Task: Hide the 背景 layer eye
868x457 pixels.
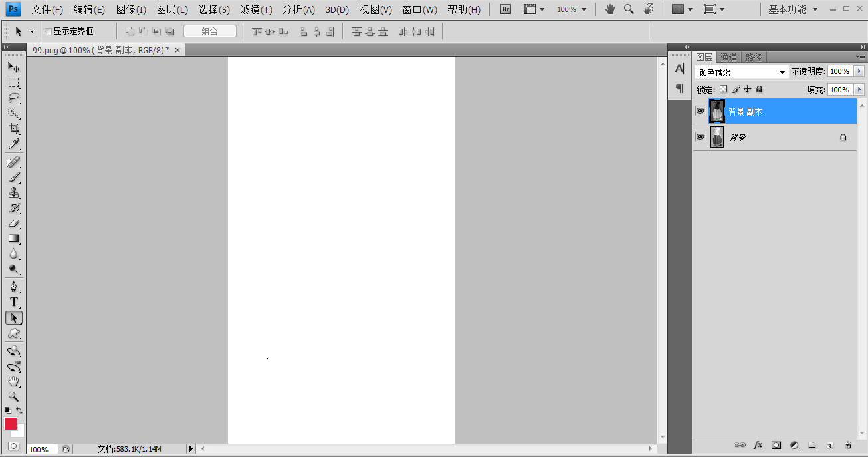Action: [700, 136]
